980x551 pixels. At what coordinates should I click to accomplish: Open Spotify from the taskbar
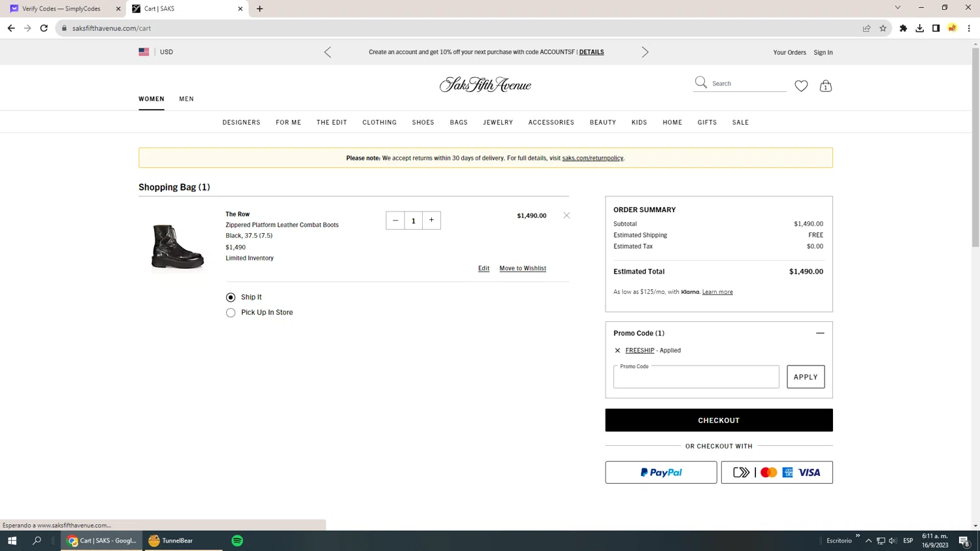[237, 541]
